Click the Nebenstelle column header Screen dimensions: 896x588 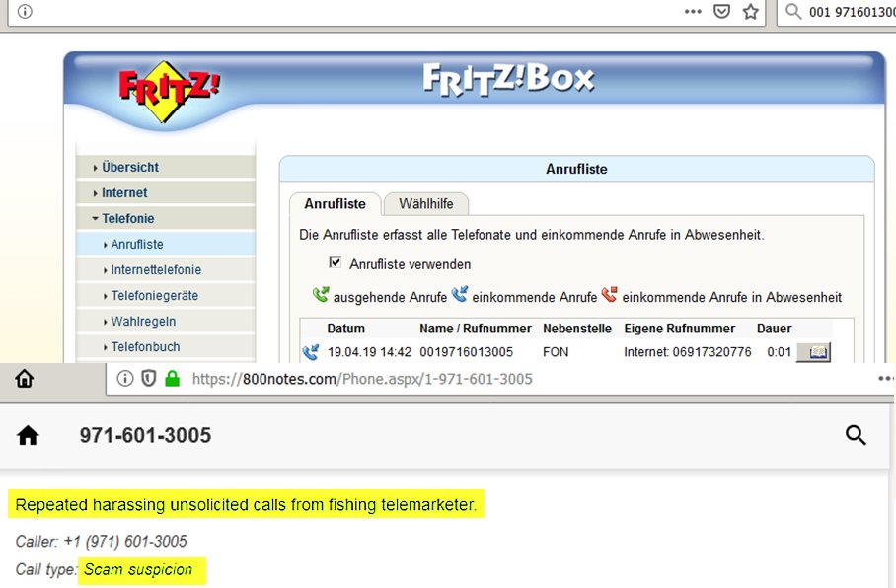[x=577, y=329]
